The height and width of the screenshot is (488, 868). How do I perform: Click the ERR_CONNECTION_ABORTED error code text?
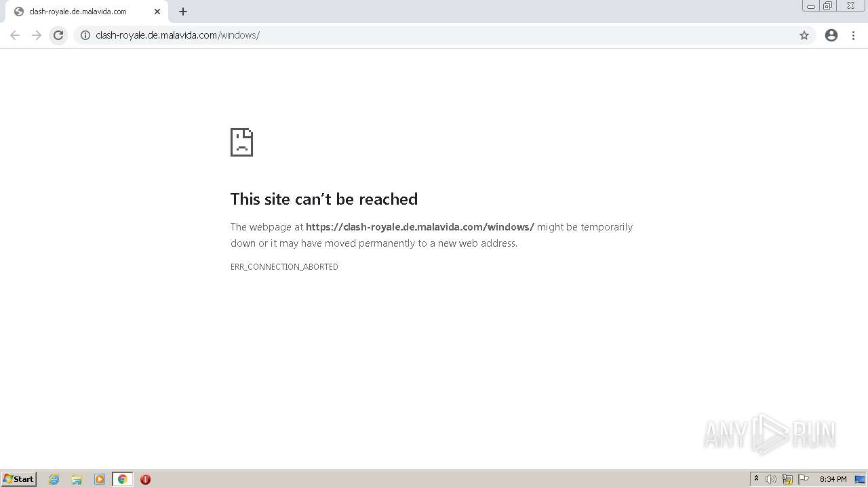click(x=284, y=267)
